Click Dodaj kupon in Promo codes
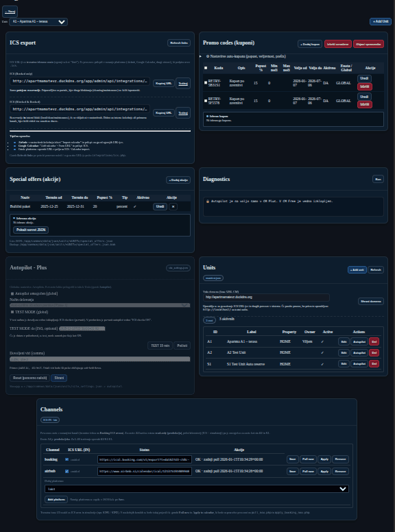The height and width of the screenshot is (532, 395). (x=310, y=44)
